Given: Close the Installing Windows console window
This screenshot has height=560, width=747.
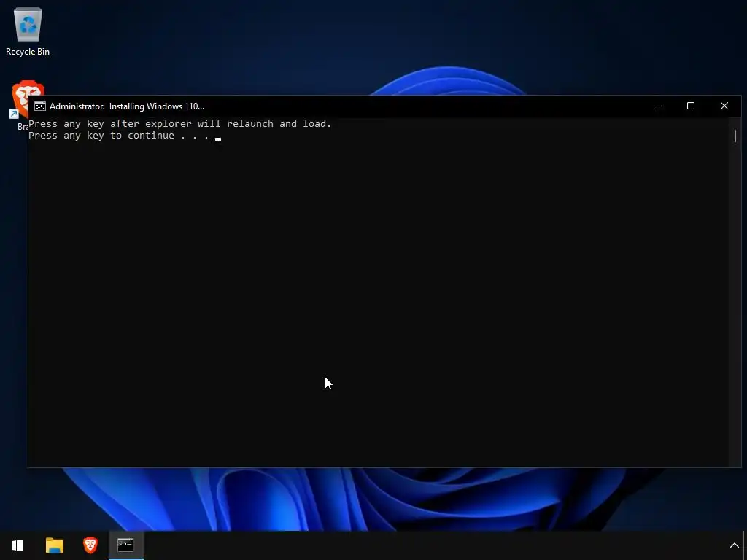Looking at the screenshot, I should pos(724,106).
